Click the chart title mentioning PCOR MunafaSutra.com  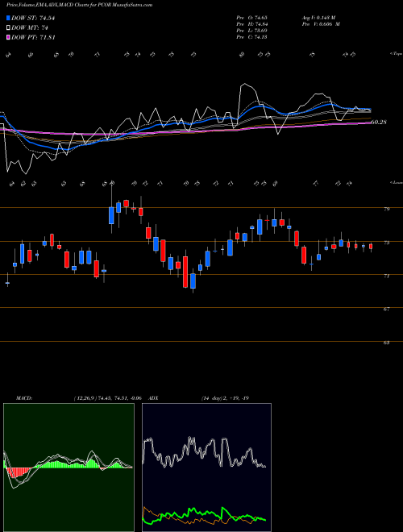pyautogui.click(x=80, y=5)
